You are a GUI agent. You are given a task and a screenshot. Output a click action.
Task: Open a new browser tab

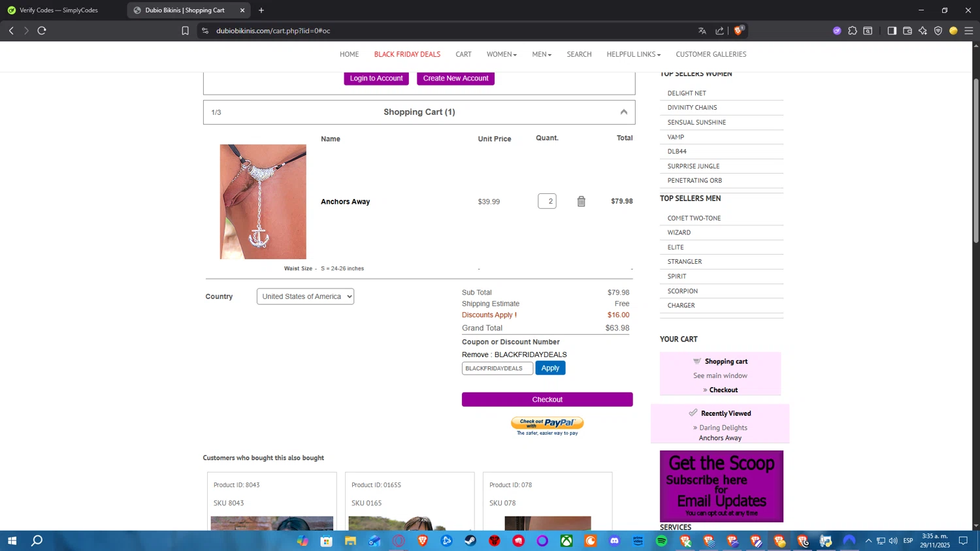(x=261, y=10)
